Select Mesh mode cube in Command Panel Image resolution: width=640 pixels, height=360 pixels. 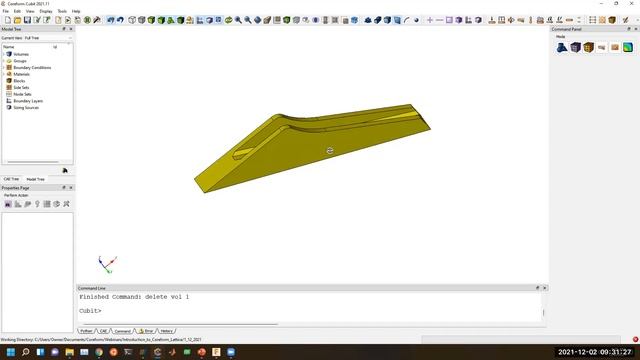pyautogui.click(x=576, y=47)
